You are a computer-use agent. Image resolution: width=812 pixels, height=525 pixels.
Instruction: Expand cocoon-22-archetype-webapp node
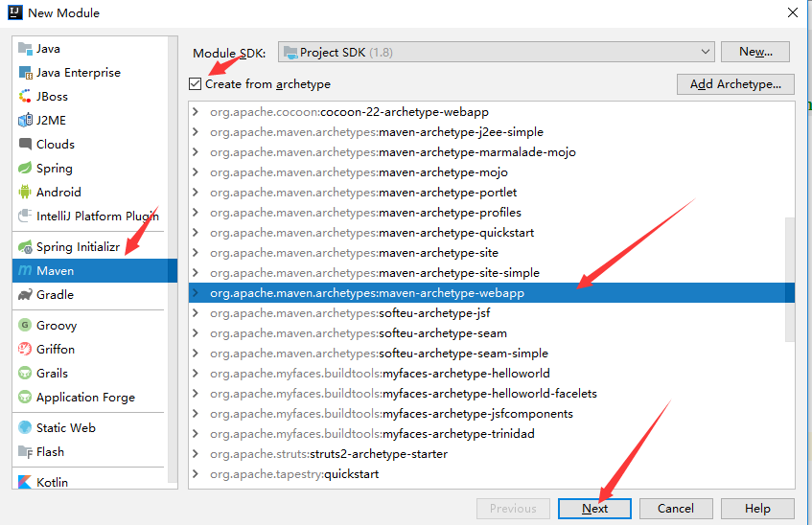click(x=196, y=112)
